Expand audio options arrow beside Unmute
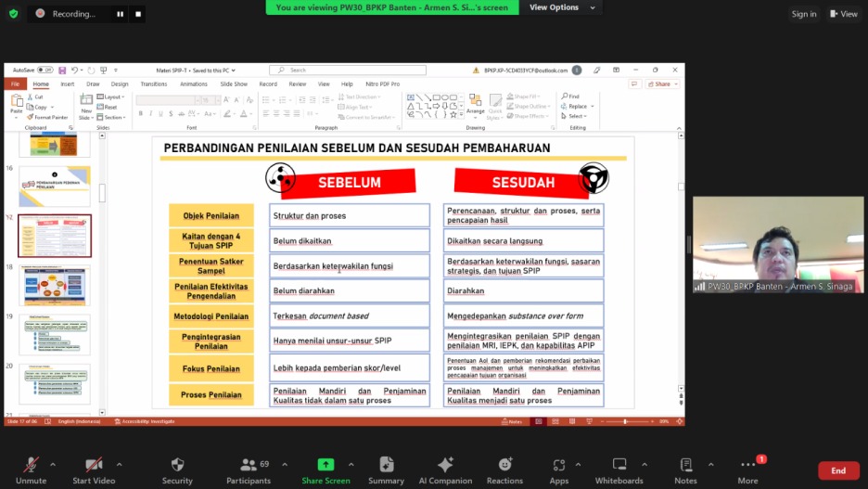Image resolution: width=868 pixels, height=489 pixels. (x=53, y=464)
